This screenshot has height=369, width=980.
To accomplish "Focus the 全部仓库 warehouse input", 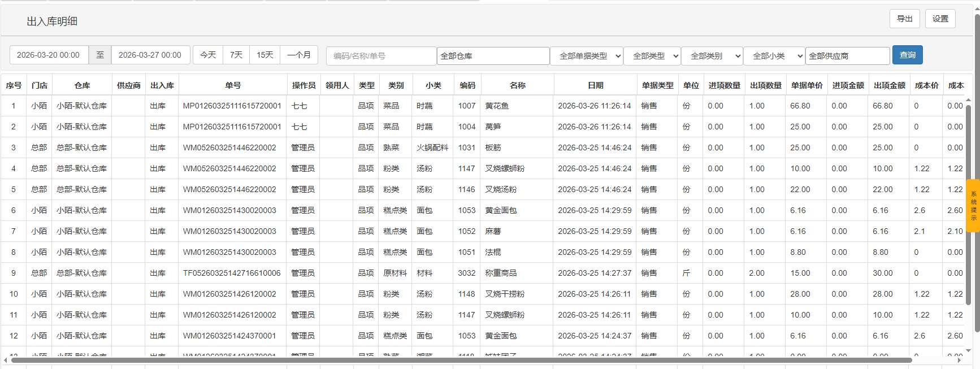I will click(x=492, y=56).
